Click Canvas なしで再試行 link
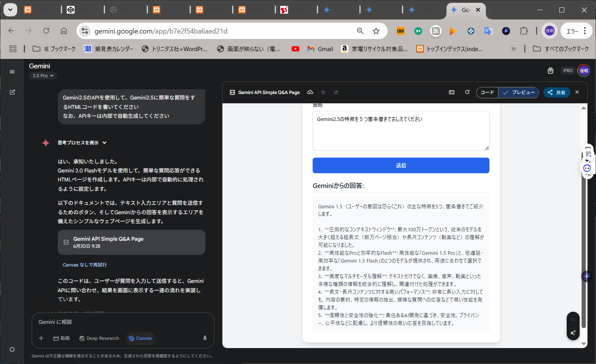596x364 pixels. 85,265
